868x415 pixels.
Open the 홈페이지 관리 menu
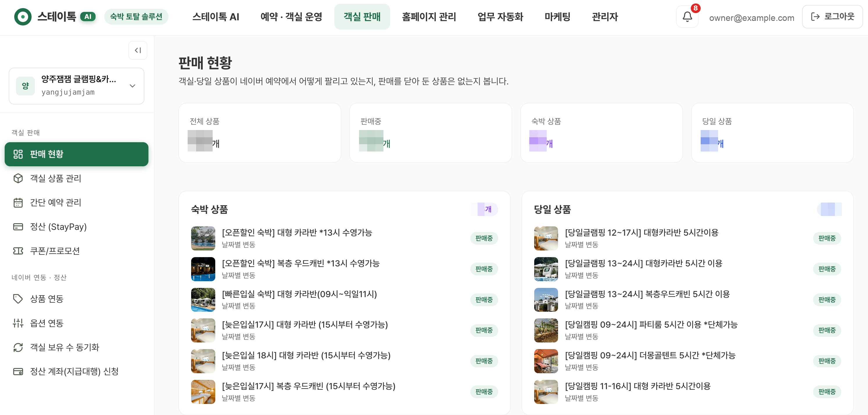428,17
